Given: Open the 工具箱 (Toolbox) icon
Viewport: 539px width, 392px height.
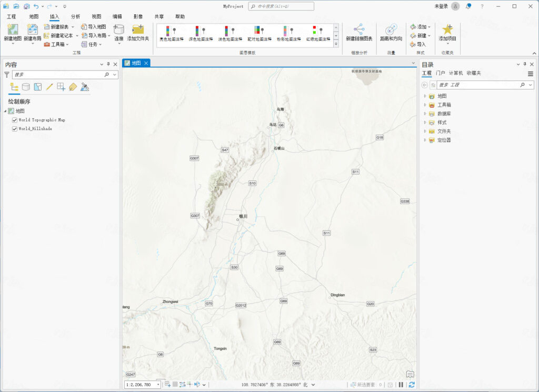Looking at the screenshot, I should coord(46,44).
